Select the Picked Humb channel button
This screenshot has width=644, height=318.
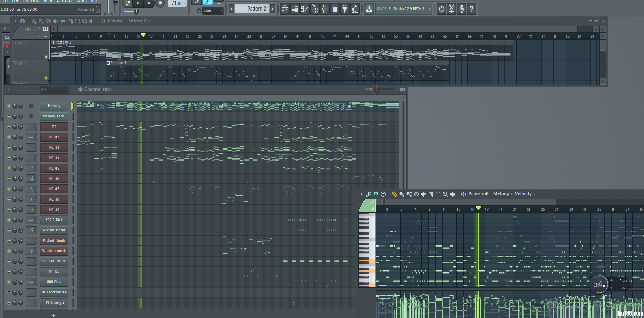click(x=54, y=240)
